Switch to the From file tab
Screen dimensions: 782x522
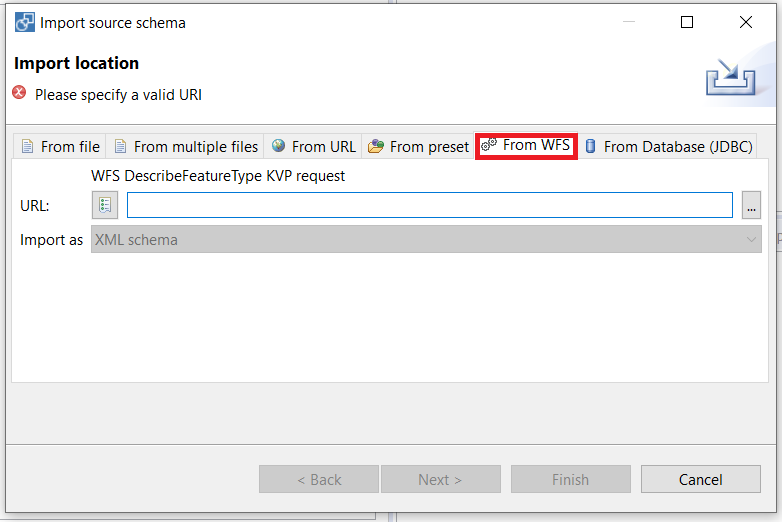59,147
